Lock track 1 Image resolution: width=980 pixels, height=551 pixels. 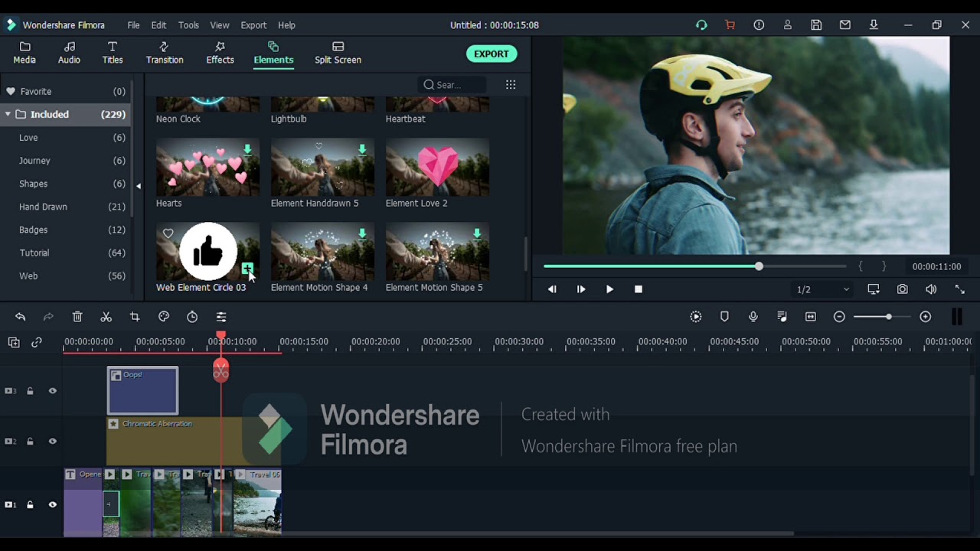coord(30,505)
